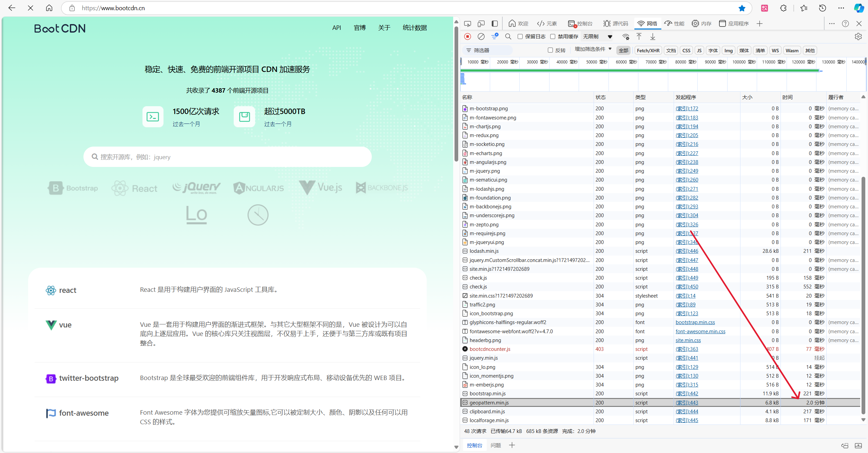Open the 统计数据 nav link

point(414,28)
